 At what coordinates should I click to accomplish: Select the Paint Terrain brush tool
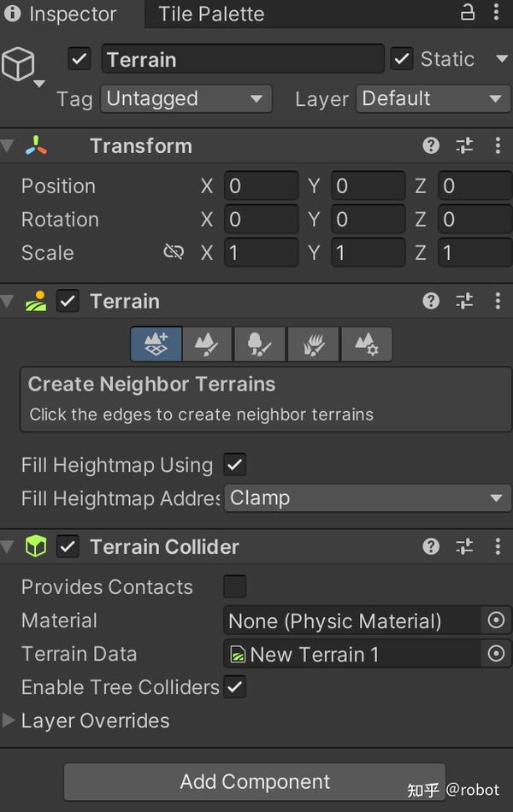pos(208,344)
